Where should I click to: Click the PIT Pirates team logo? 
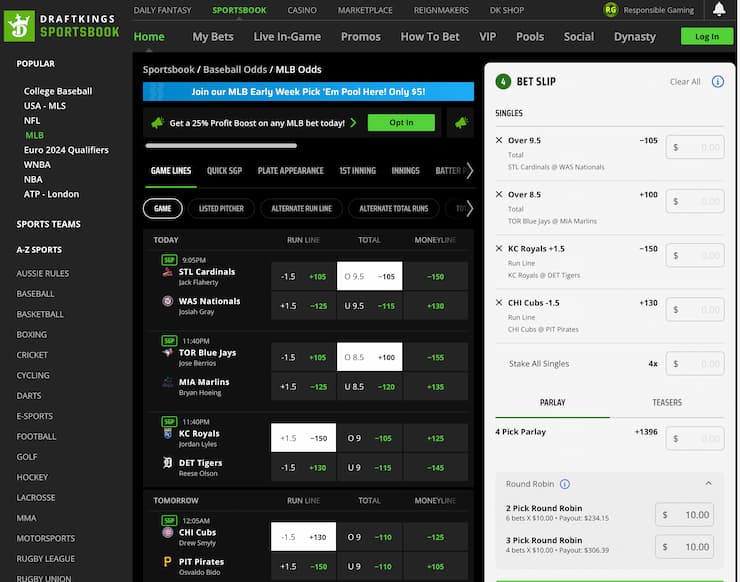pos(167,562)
